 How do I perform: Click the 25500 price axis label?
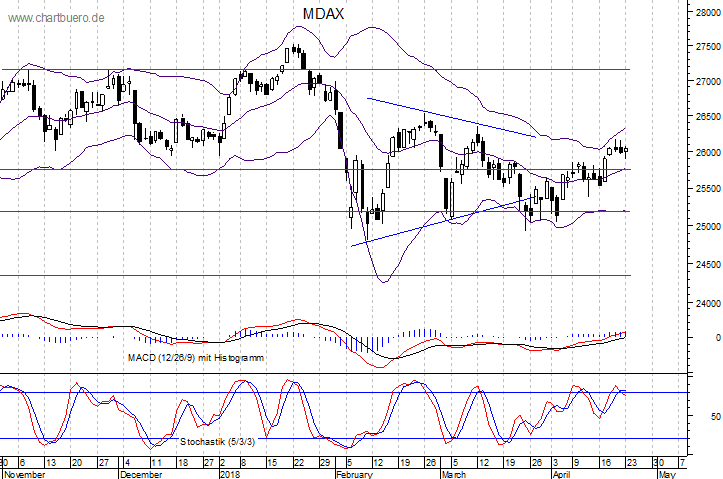(708, 189)
